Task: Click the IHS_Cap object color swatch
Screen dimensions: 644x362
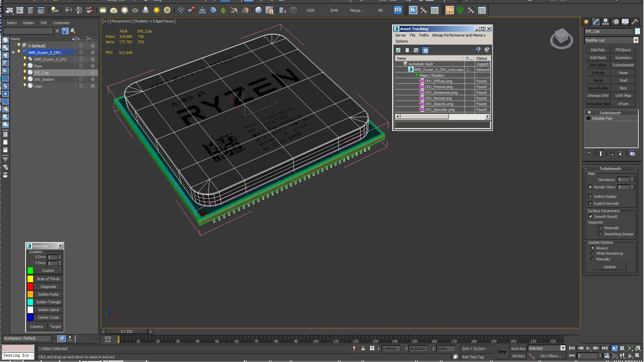Action: [x=637, y=31]
